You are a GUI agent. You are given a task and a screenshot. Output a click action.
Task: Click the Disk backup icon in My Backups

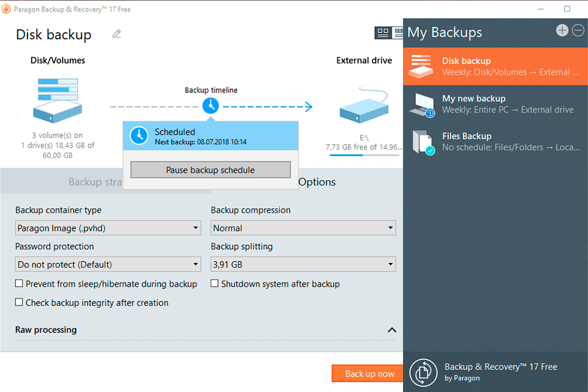pos(421,66)
